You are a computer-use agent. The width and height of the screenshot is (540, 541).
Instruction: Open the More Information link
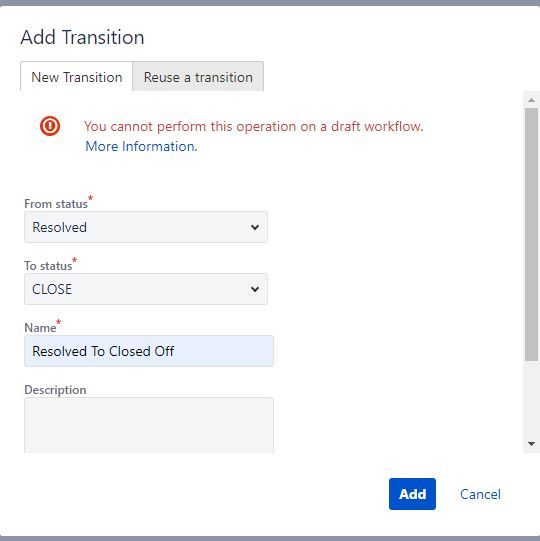point(141,147)
